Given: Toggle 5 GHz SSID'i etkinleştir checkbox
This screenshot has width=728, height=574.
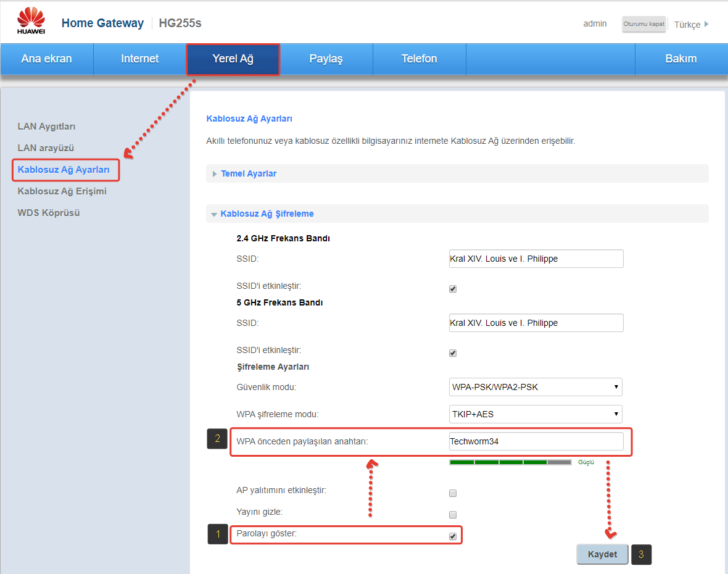Looking at the screenshot, I should click(453, 353).
